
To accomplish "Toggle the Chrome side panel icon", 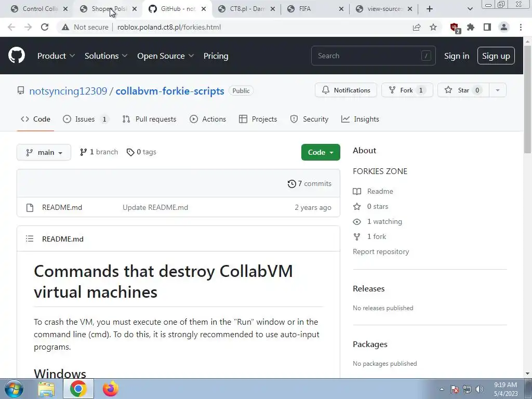I will pos(487,27).
